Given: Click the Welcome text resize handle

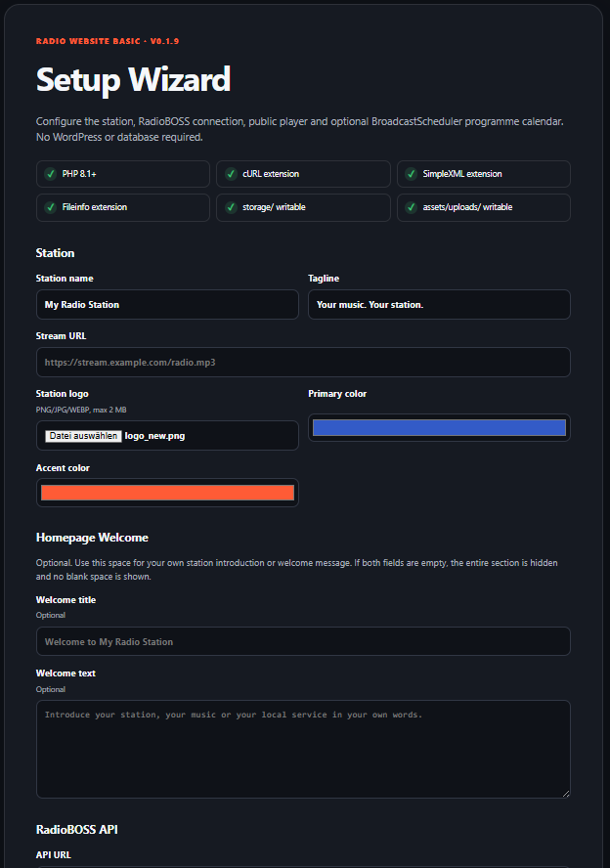Looking at the screenshot, I should [x=566, y=794].
